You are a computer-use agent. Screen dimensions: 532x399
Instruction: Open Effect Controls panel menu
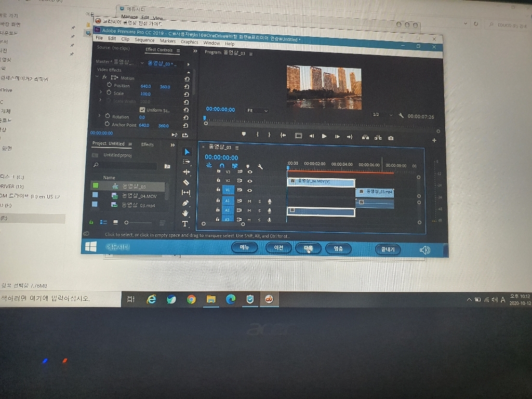point(178,50)
